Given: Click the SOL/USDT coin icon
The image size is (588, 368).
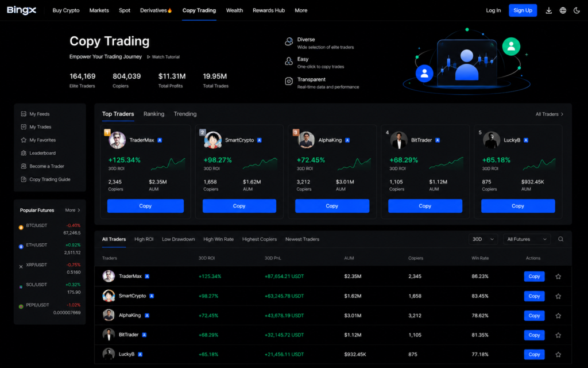Looking at the screenshot, I should 21,286.
